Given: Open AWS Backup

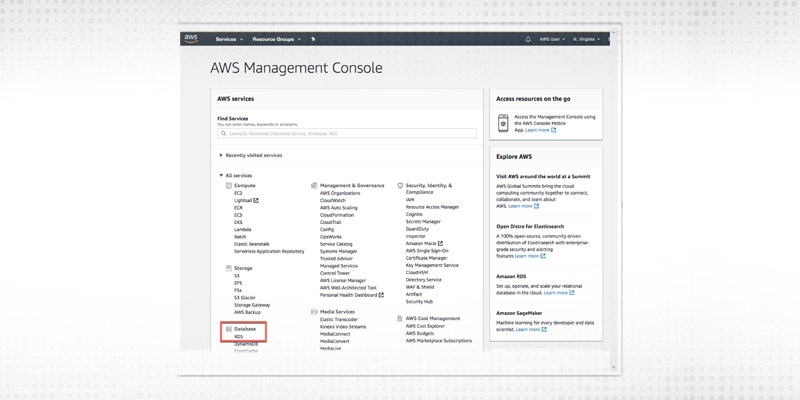Looking at the screenshot, I should coord(247,312).
